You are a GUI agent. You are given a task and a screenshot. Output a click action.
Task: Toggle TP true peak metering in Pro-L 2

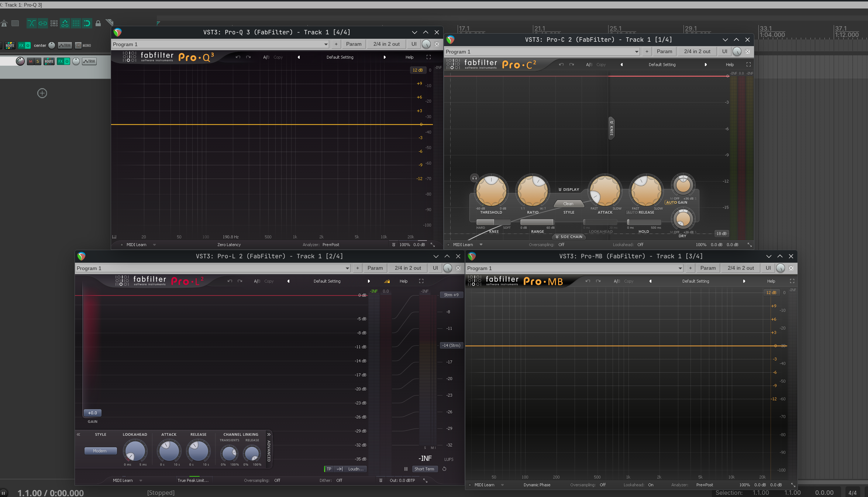pyautogui.click(x=329, y=469)
